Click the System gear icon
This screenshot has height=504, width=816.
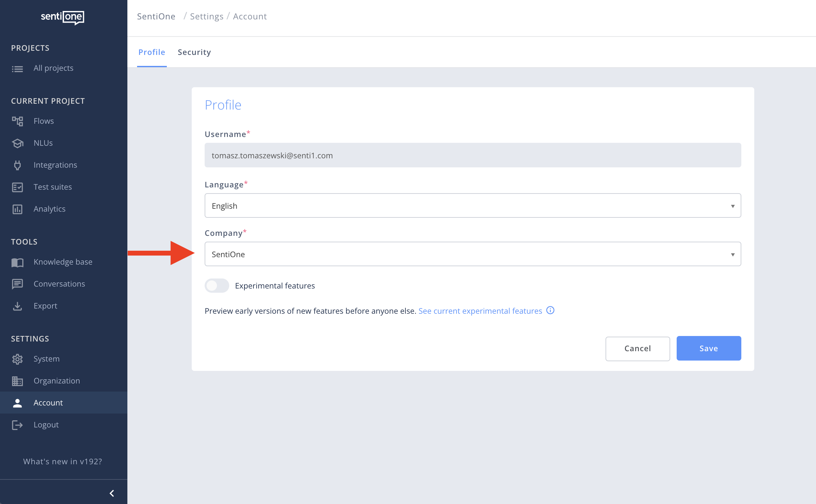coord(17,359)
